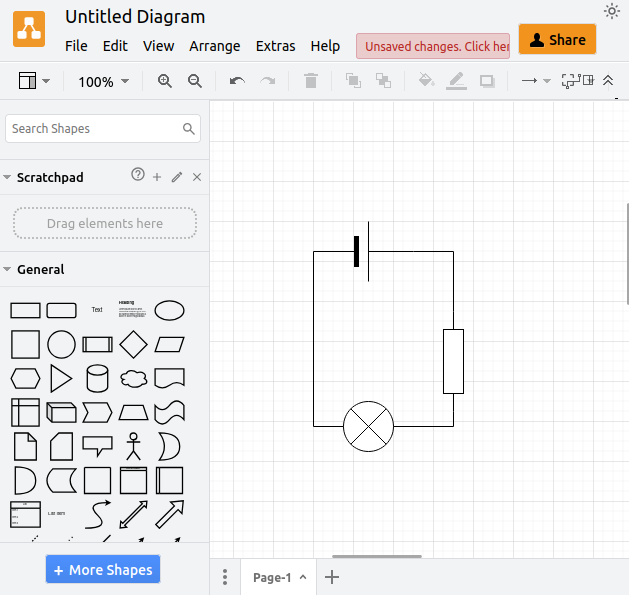Click the draw.io logo icon

point(29,29)
